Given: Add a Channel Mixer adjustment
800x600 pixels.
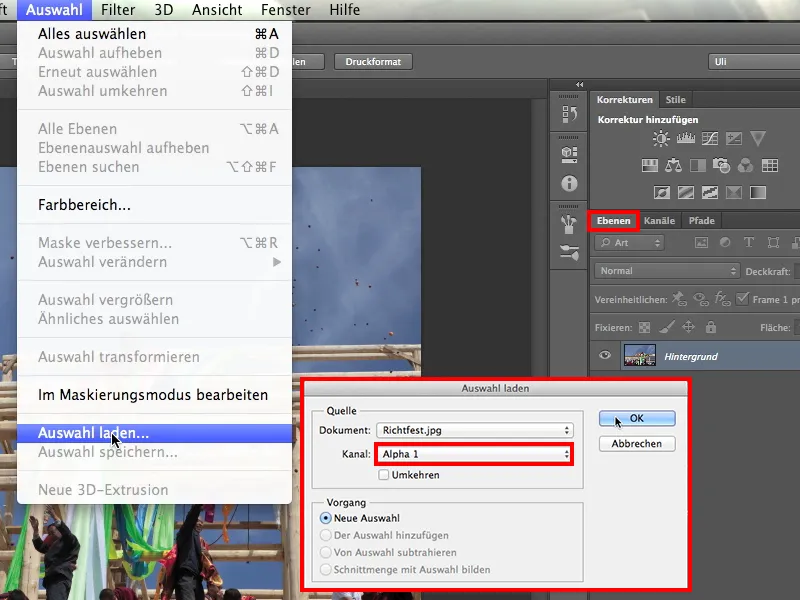Looking at the screenshot, I should (745, 165).
